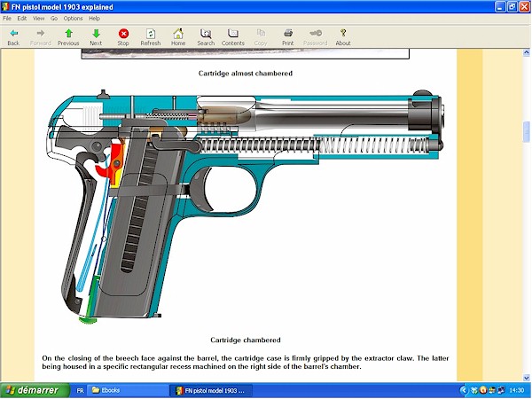
Task: Minimize the ebook window
Action: click(x=500, y=7)
